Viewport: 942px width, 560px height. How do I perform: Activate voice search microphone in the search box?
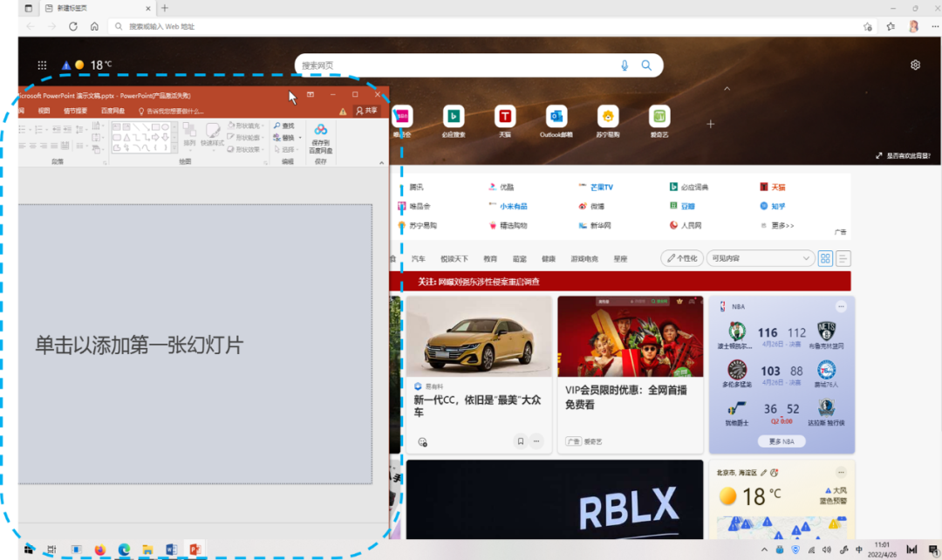pos(625,65)
